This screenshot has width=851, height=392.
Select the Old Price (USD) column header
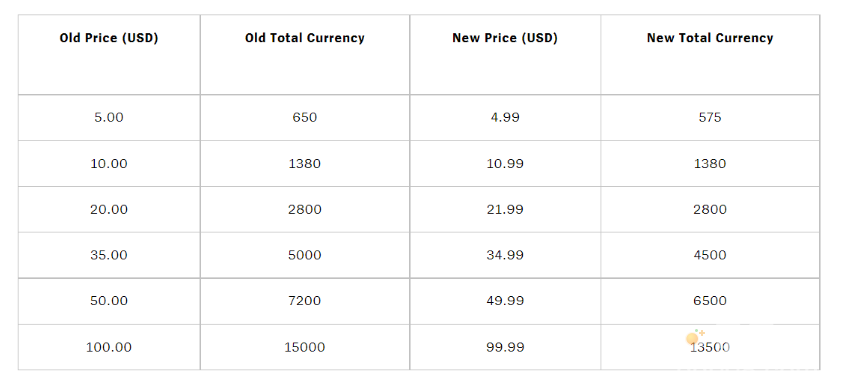point(109,55)
